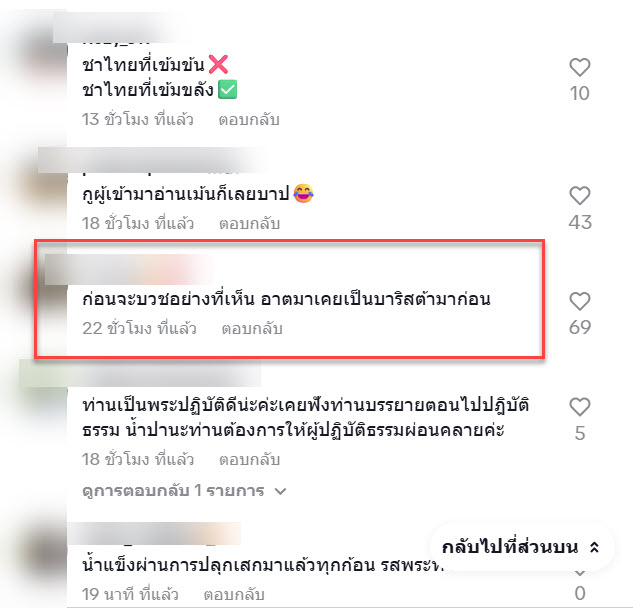Click กลับไปที่ส่วนบน button
The width and height of the screenshot is (633, 608).
point(522,547)
